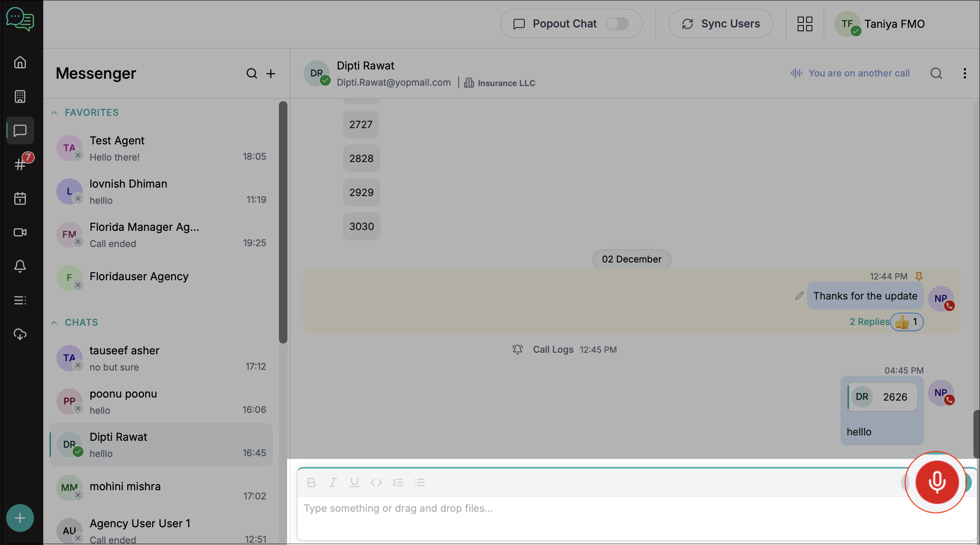Collapse the CHATS section

click(54, 323)
